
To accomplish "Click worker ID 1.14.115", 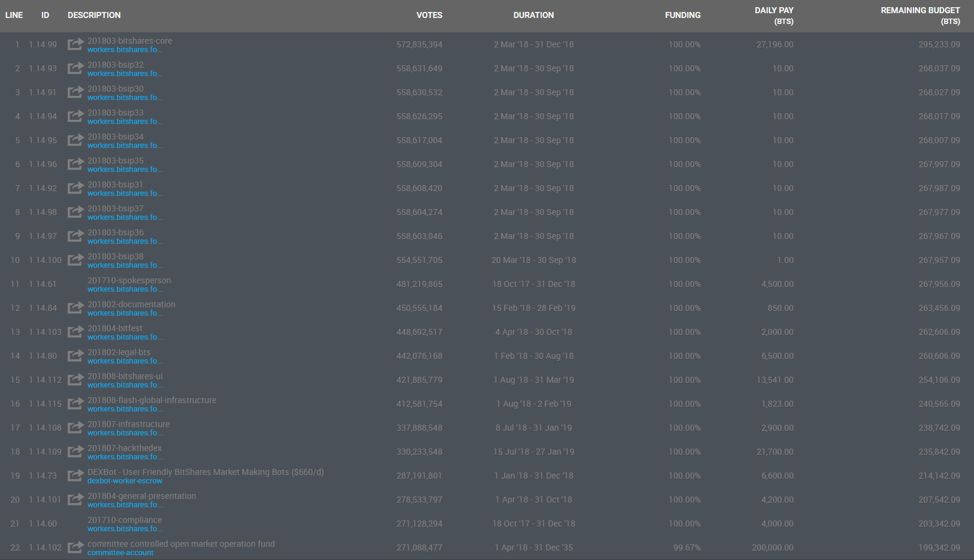I will tap(45, 404).
